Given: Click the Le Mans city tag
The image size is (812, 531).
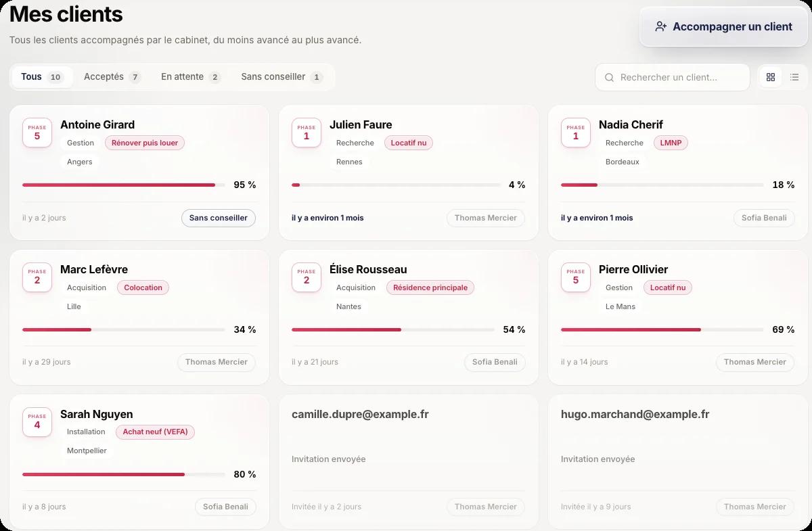Looking at the screenshot, I should [621, 306].
